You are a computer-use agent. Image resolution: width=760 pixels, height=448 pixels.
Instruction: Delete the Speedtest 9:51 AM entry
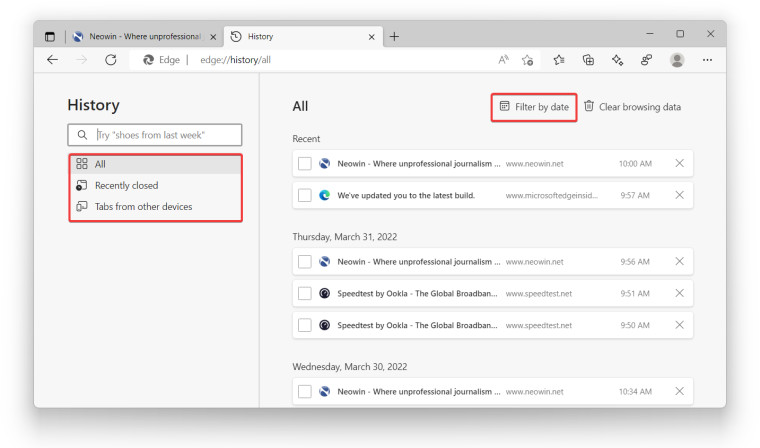pyautogui.click(x=680, y=293)
